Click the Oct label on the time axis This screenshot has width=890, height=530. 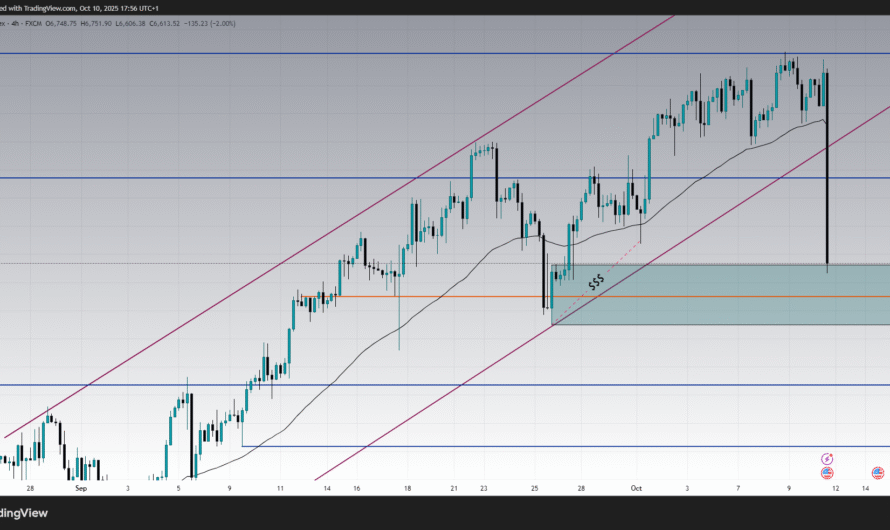click(636, 488)
